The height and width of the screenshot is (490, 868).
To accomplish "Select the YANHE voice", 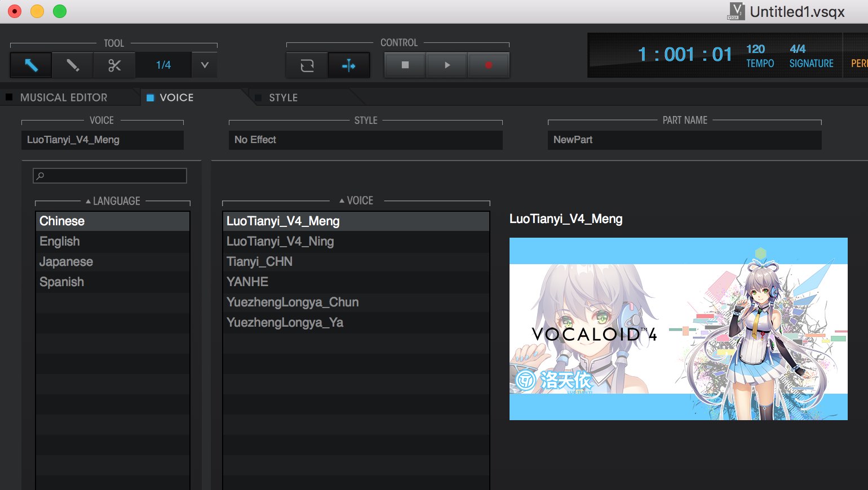I will [356, 282].
